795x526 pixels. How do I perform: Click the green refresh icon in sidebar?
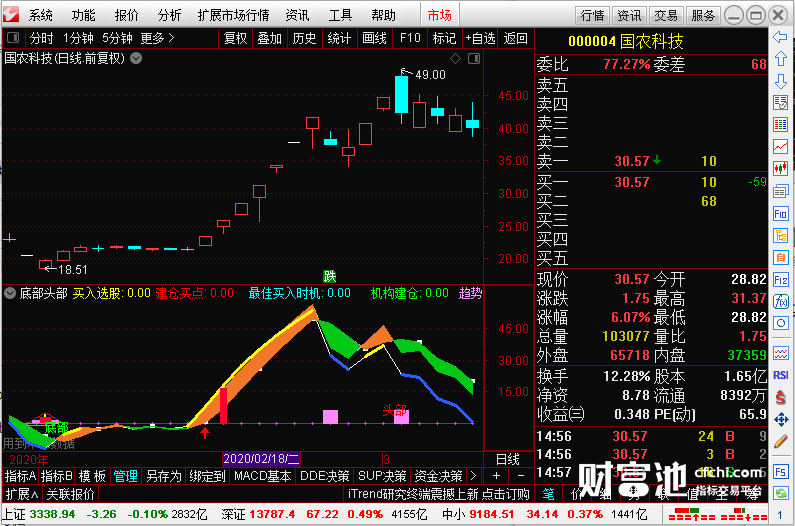click(x=780, y=493)
